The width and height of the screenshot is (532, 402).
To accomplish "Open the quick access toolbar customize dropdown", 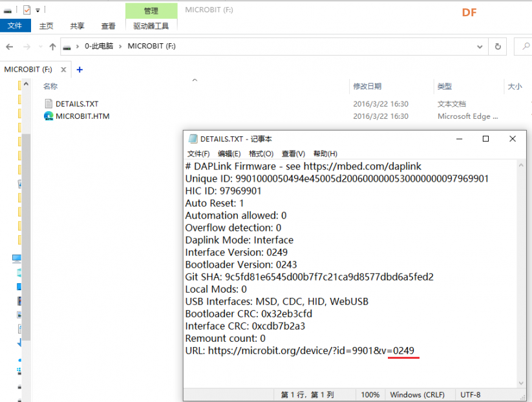I will coord(38,10).
